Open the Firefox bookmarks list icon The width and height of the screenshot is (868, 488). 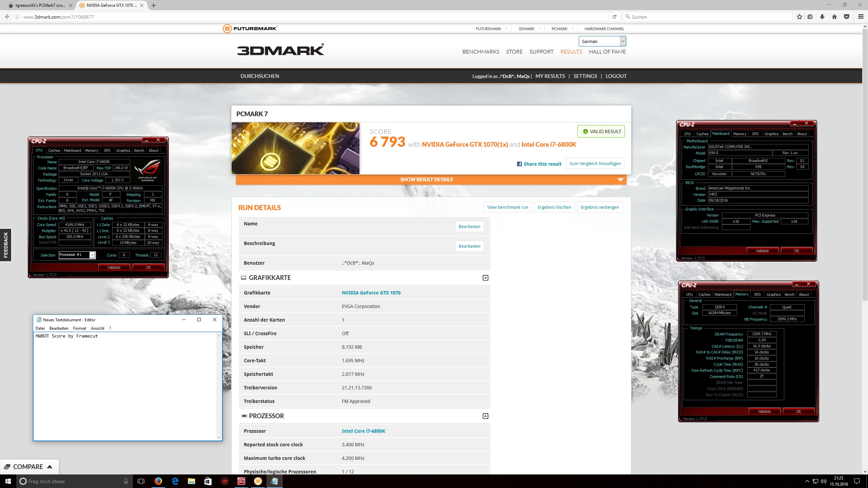[x=810, y=17]
